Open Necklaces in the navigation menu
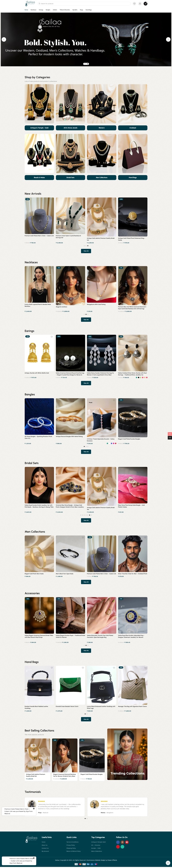The height and width of the screenshot is (868, 172). pyautogui.click(x=33, y=10)
